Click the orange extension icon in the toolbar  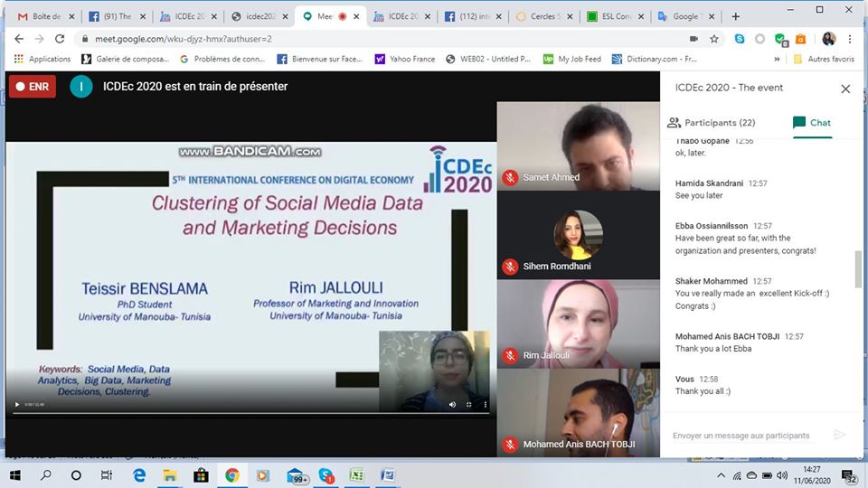pos(800,39)
